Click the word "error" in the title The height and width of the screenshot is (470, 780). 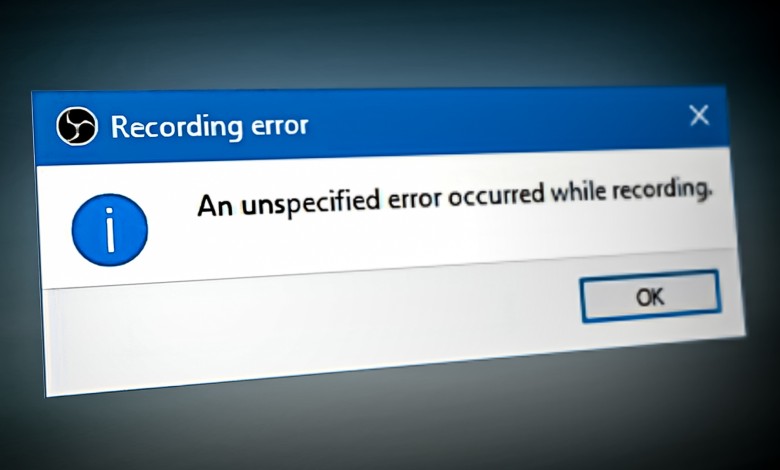[280, 125]
